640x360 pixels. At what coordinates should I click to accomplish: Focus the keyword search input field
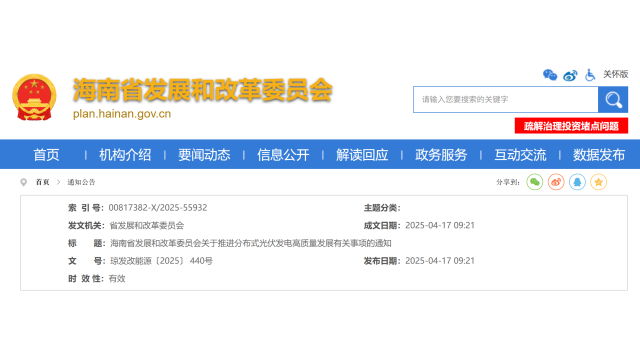tap(506, 100)
